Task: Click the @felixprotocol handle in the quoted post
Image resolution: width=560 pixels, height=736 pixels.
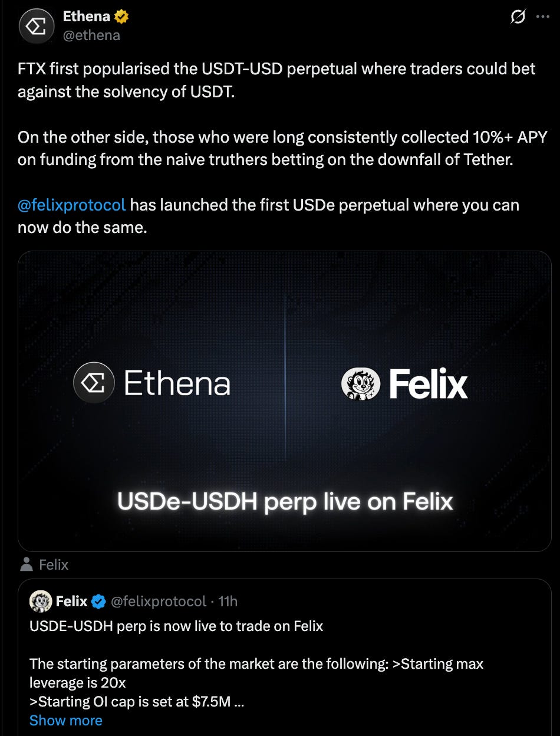Action: tap(159, 602)
